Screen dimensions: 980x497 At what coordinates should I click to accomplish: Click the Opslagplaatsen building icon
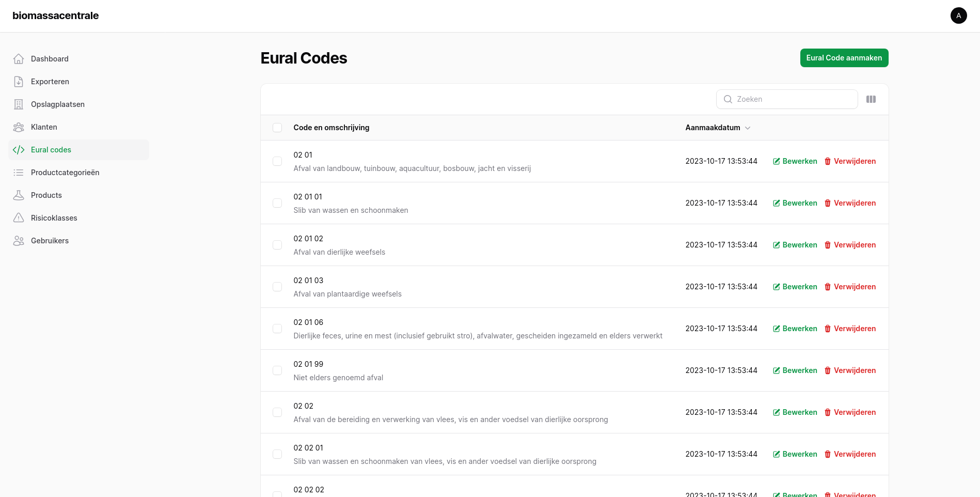tap(19, 104)
